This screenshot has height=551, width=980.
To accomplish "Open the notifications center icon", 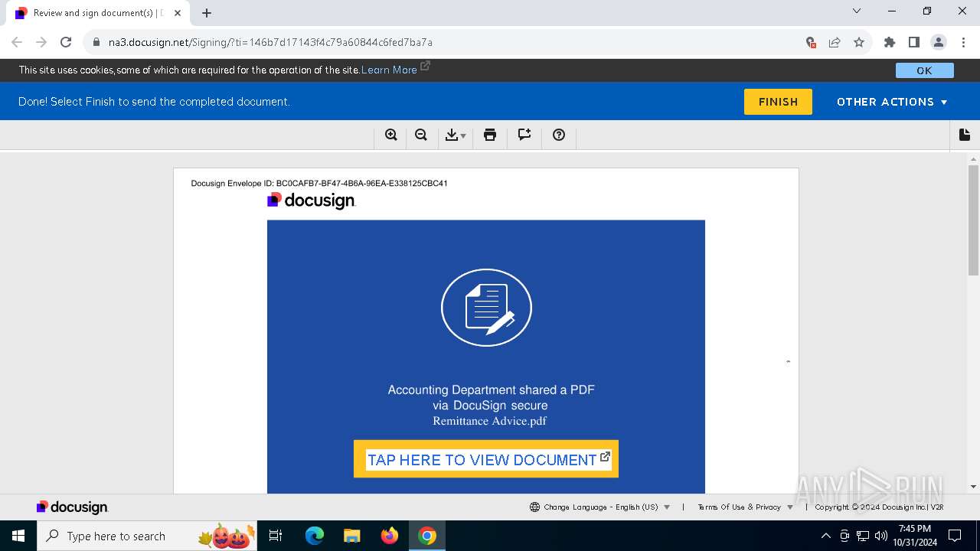I will click(955, 536).
